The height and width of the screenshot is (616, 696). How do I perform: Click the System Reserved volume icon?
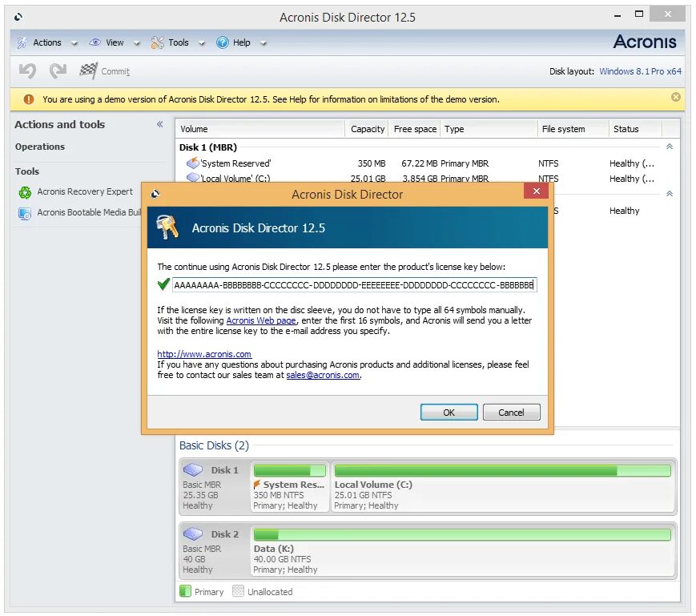193,163
